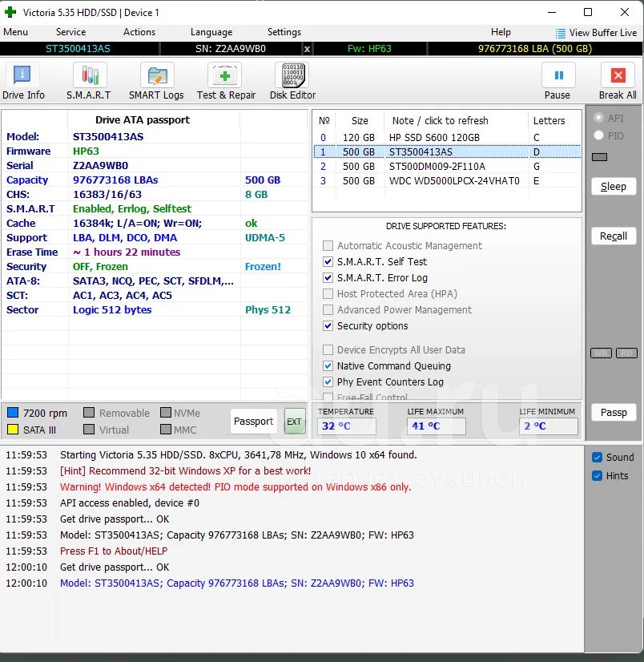Viewport: 644px width, 662px height.
Task: Toggle S.M.A.R.T. Error Log checkbox
Action: 328,278
